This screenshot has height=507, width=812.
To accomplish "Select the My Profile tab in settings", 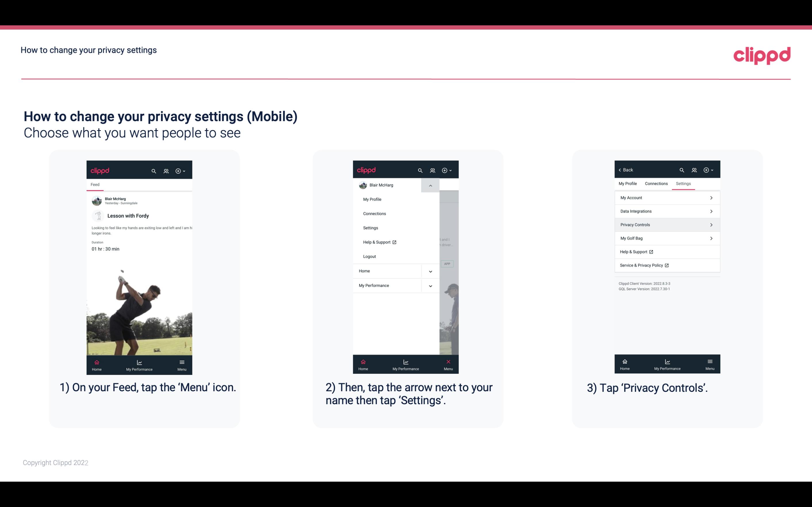I will point(628,183).
